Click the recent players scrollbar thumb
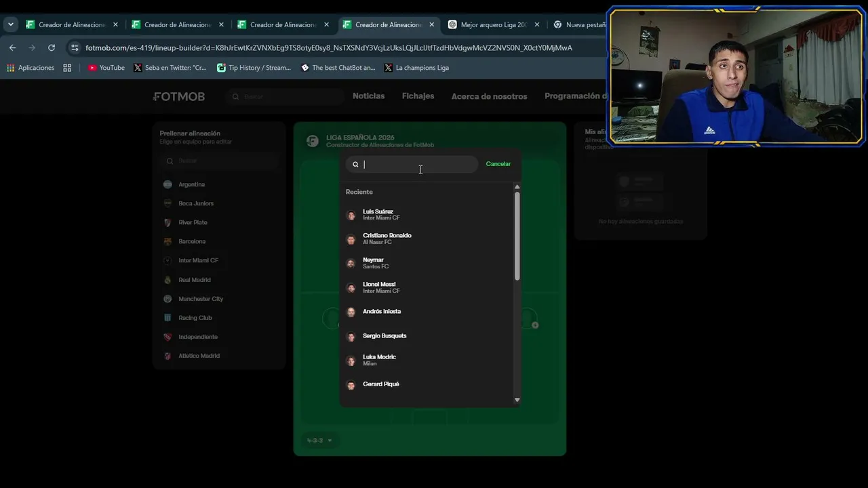 517,236
